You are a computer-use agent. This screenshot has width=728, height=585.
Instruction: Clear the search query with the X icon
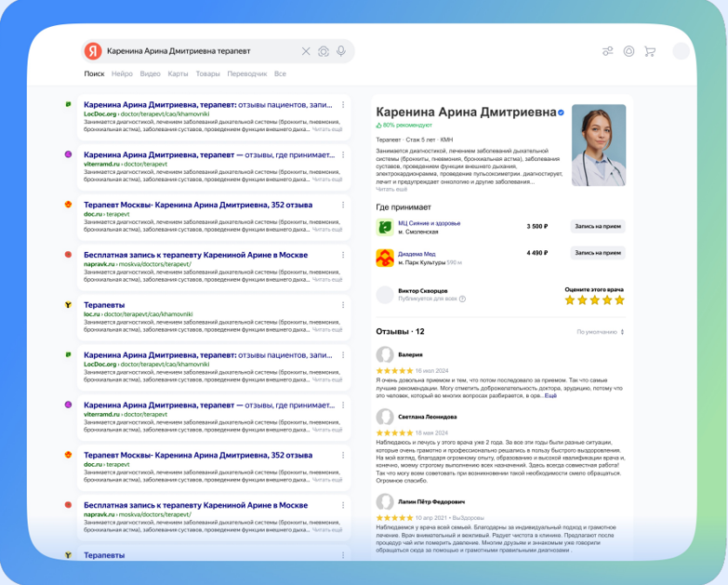(306, 51)
